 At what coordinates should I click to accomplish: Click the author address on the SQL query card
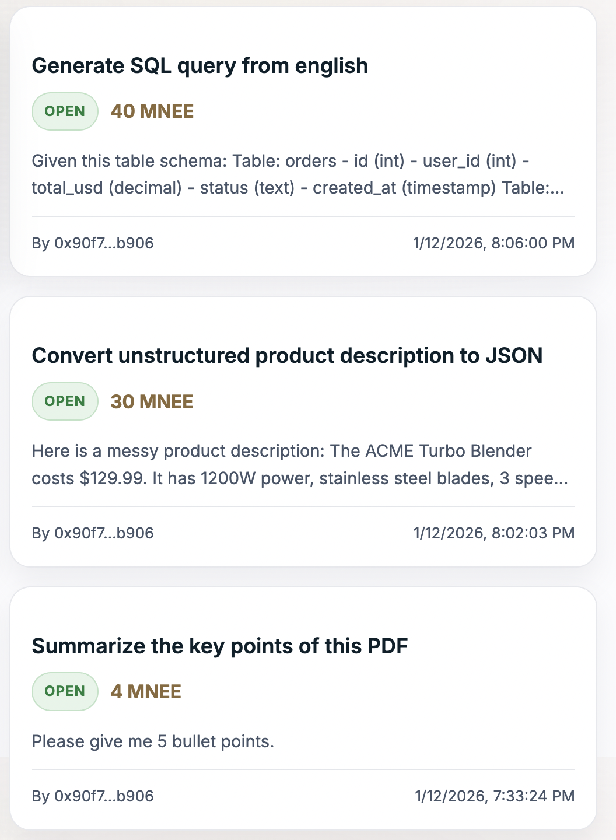tap(93, 243)
